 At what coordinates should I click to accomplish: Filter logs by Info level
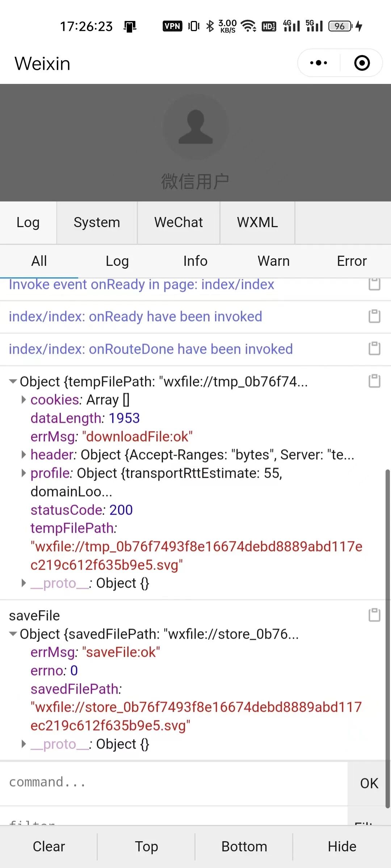coord(195,261)
